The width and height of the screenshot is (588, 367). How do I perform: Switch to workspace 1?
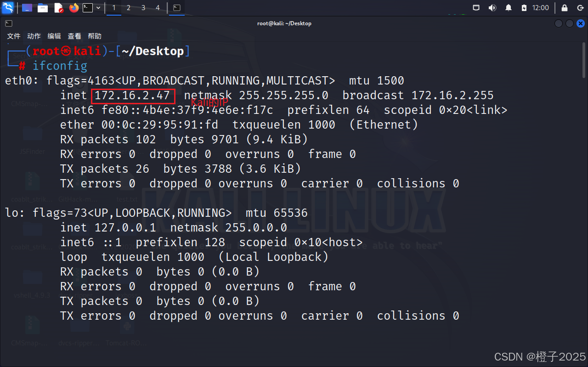tap(114, 8)
